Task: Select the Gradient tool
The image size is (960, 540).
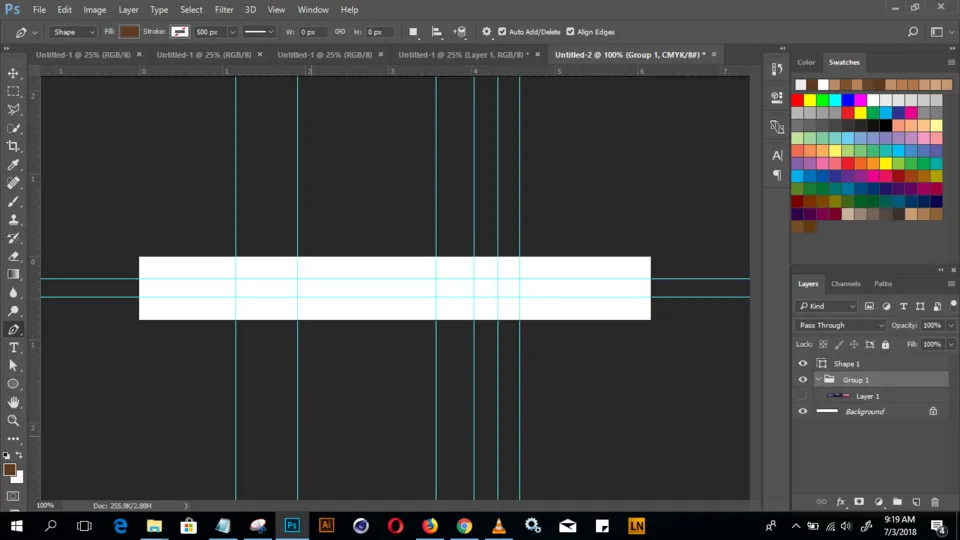Action: tap(13, 274)
